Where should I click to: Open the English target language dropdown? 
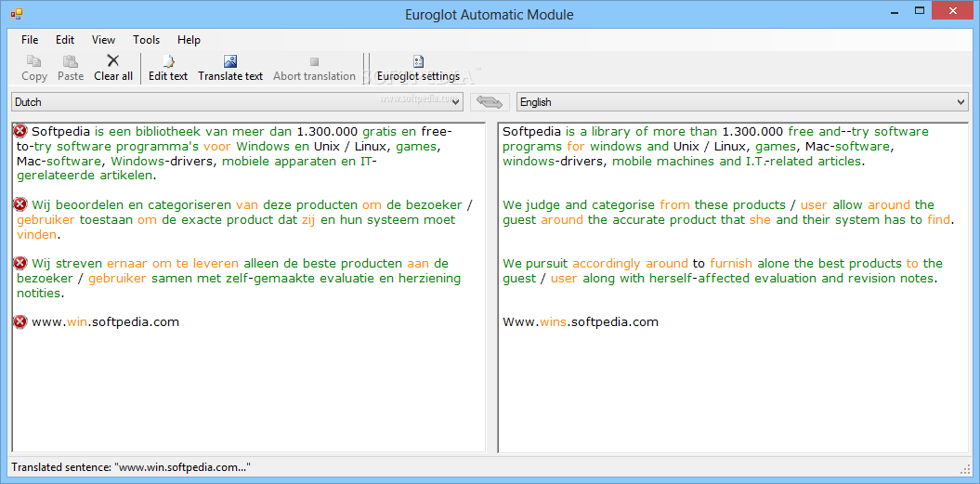(742, 102)
